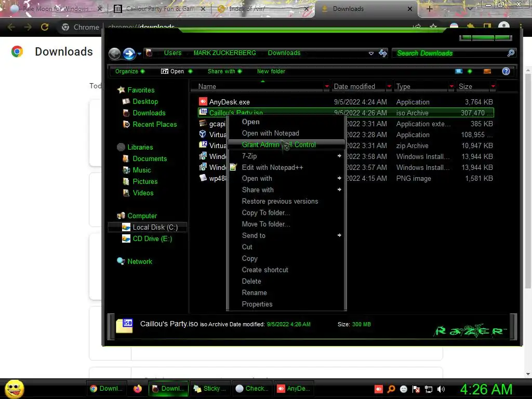Click the Users breadcrumb in address bar
The image size is (532, 399).
pos(172,53)
